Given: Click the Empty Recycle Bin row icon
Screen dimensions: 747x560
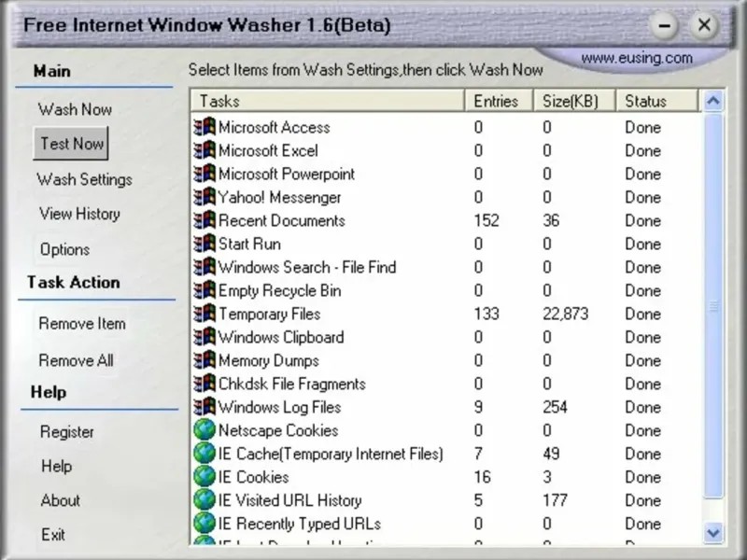Looking at the screenshot, I should pos(204,290).
